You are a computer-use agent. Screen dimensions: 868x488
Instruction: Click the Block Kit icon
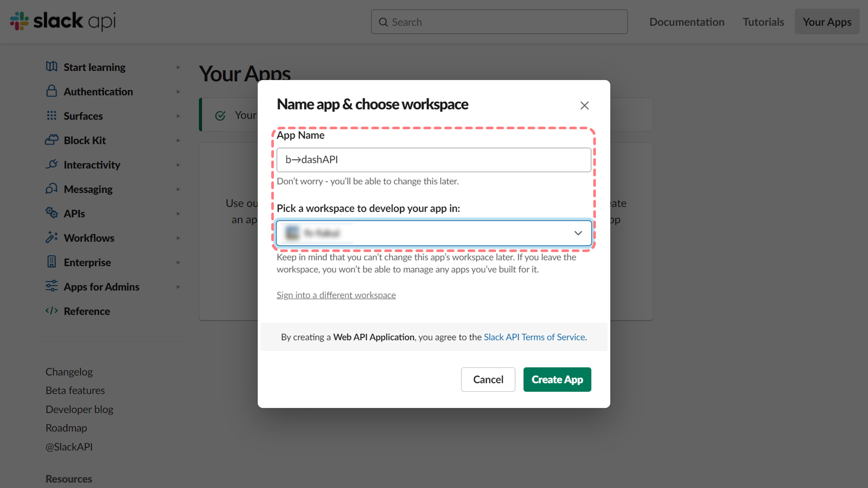coord(52,140)
